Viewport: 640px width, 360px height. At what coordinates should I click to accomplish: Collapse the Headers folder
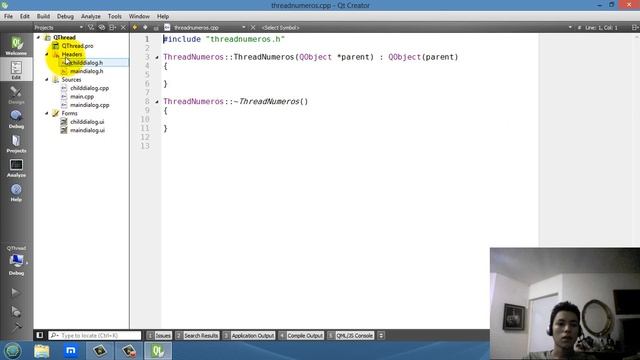pyautogui.click(x=47, y=54)
